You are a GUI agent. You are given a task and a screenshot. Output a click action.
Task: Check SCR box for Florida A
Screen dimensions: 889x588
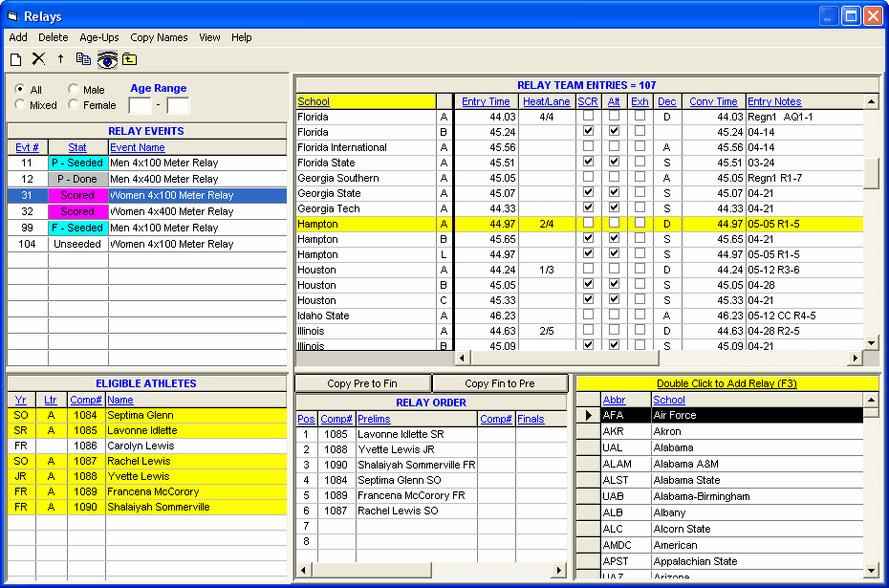pos(588,116)
